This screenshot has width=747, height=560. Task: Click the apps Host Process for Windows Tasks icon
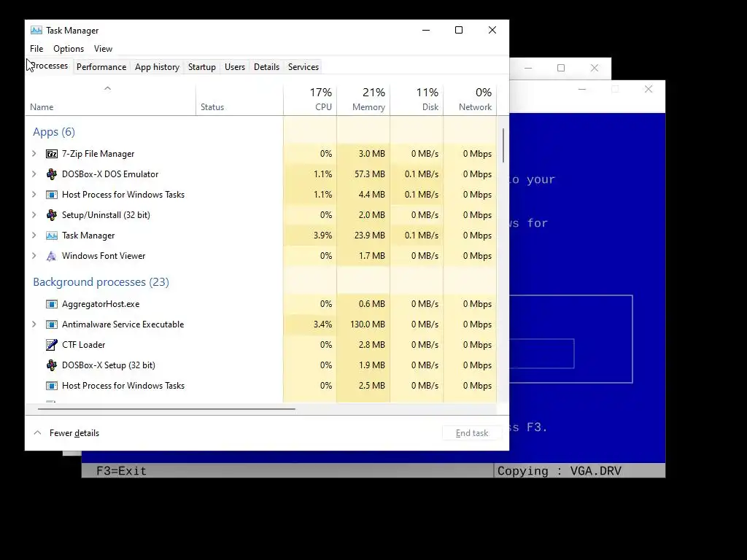(x=52, y=195)
